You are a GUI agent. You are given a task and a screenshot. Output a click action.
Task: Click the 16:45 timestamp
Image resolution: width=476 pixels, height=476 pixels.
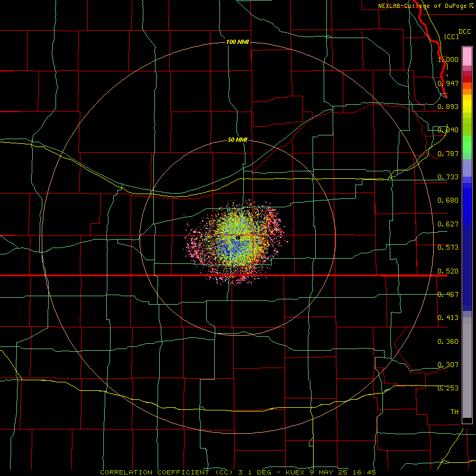[365, 472]
